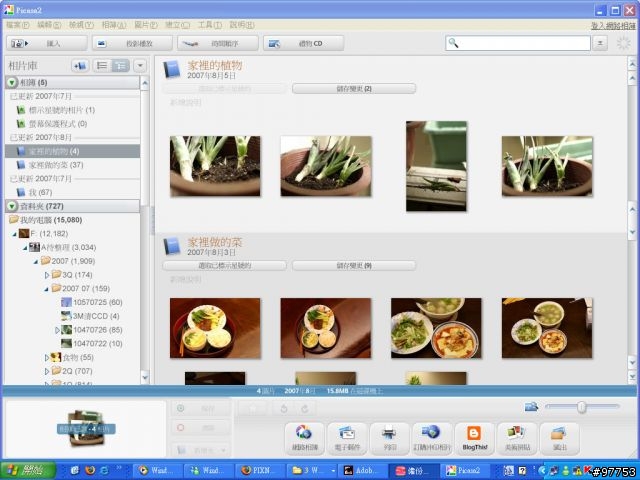
Task: Open the Edit (E) menu
Action: pos(49,25)
